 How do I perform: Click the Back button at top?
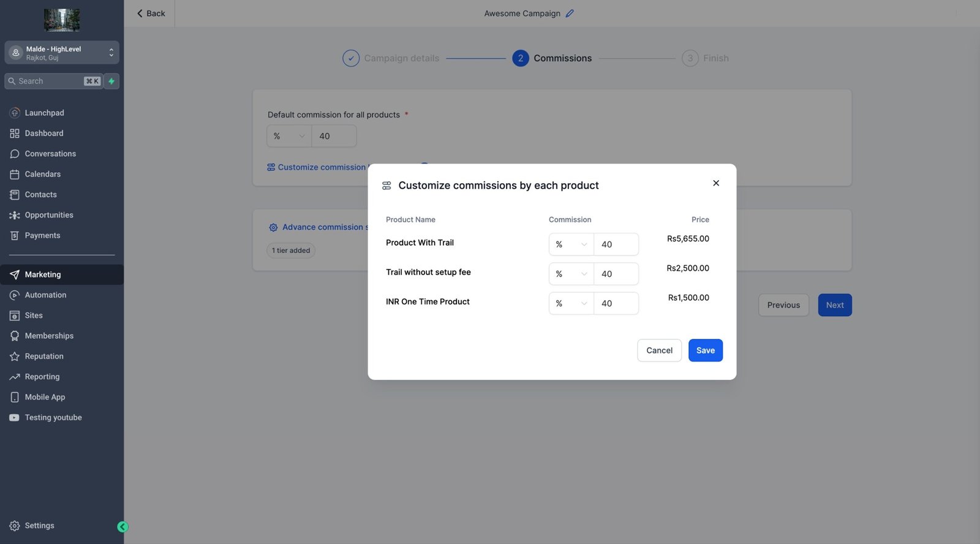point(151,13)
